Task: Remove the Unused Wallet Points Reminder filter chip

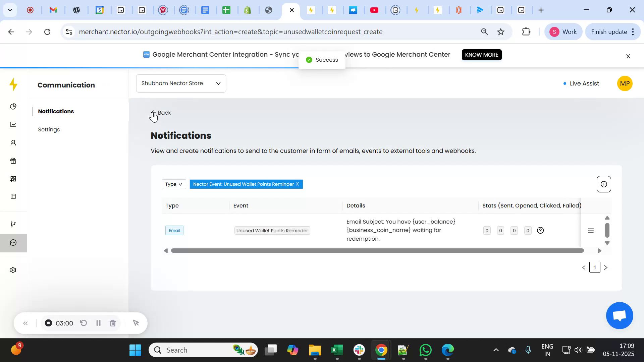Action: click(x=297, y=184)
